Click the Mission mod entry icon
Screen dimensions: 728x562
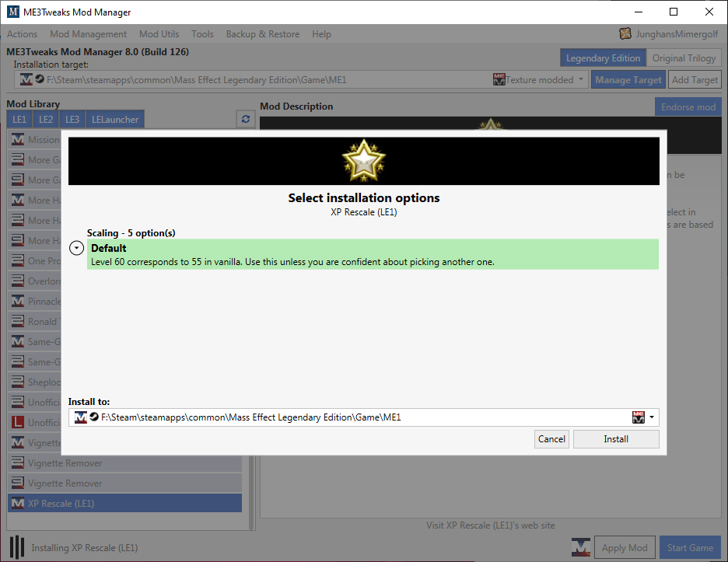(18, 139)
